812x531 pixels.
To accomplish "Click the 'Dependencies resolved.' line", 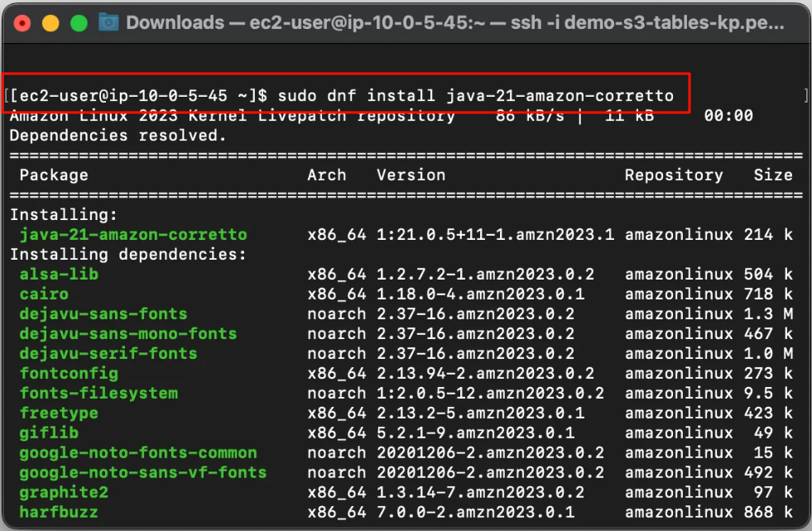I will (x=118, y=136).
